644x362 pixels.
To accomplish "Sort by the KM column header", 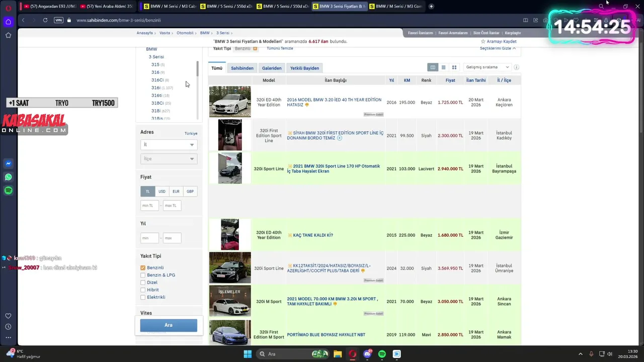I will 407,80.
